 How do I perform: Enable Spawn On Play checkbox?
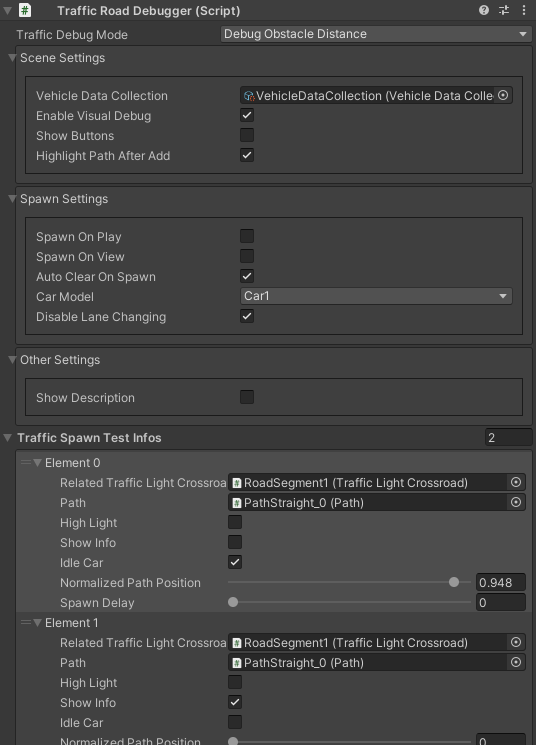pos(247,236)
